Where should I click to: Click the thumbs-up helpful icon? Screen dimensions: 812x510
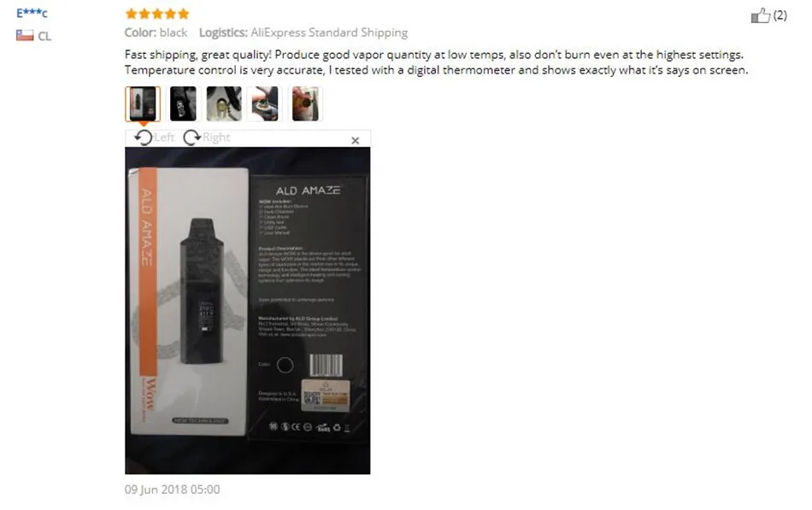[x=760, y=15]
